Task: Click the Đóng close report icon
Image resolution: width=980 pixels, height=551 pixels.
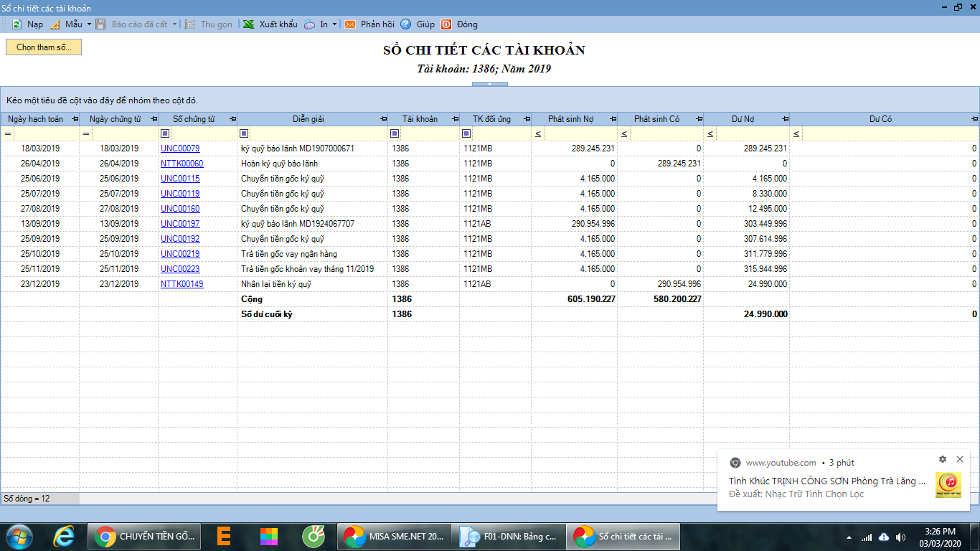Action: (x=446, y=24)
